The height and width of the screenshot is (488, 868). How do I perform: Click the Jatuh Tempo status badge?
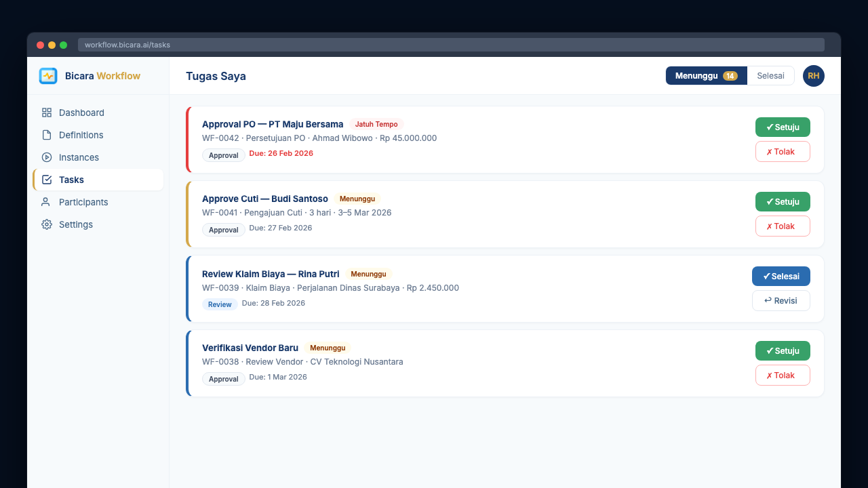(376, 124)
